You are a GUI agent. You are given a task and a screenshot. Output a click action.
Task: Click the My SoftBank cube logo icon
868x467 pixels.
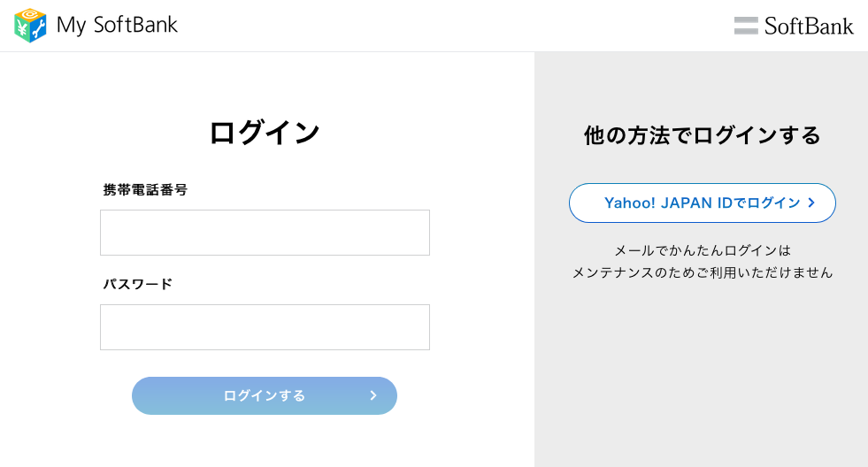tap(30, 26)
